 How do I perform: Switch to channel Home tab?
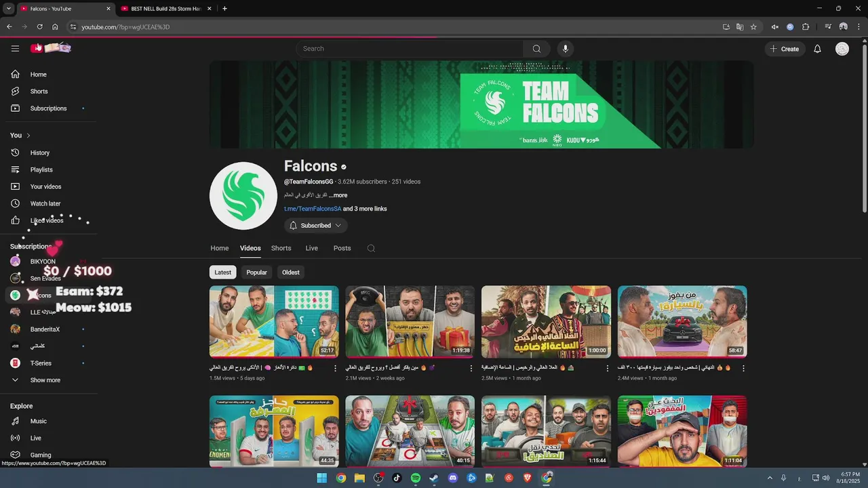click(220, 248)
